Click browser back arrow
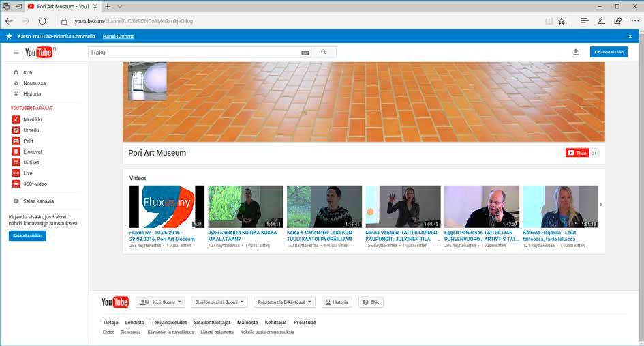The image size is (644, 346). [x=9, y=21]
